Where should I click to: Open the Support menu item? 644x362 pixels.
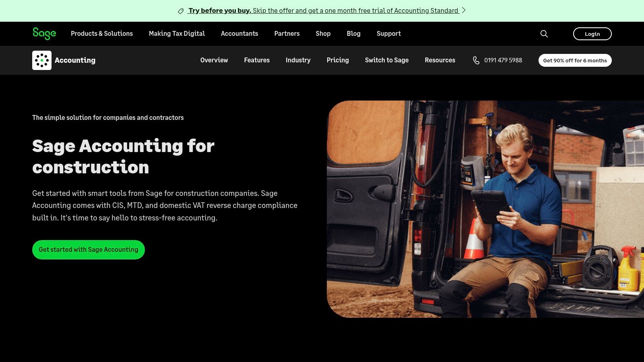pos(389,33)
